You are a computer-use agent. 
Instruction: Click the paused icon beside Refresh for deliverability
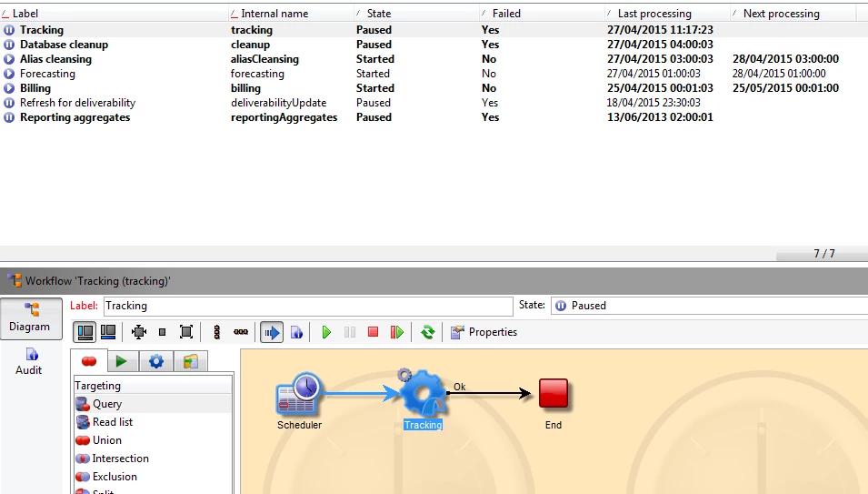tap(9, 103)
